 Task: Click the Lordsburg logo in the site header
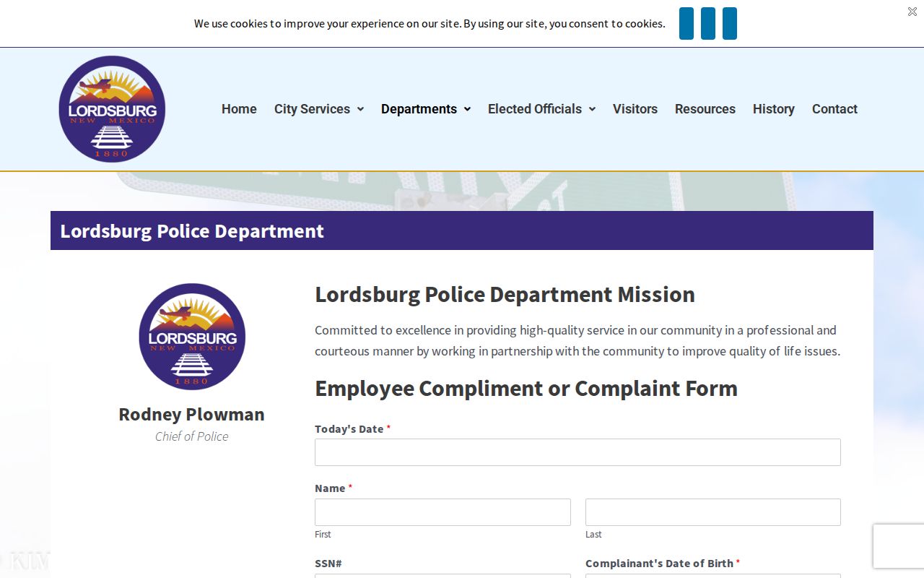coord(112,109)
